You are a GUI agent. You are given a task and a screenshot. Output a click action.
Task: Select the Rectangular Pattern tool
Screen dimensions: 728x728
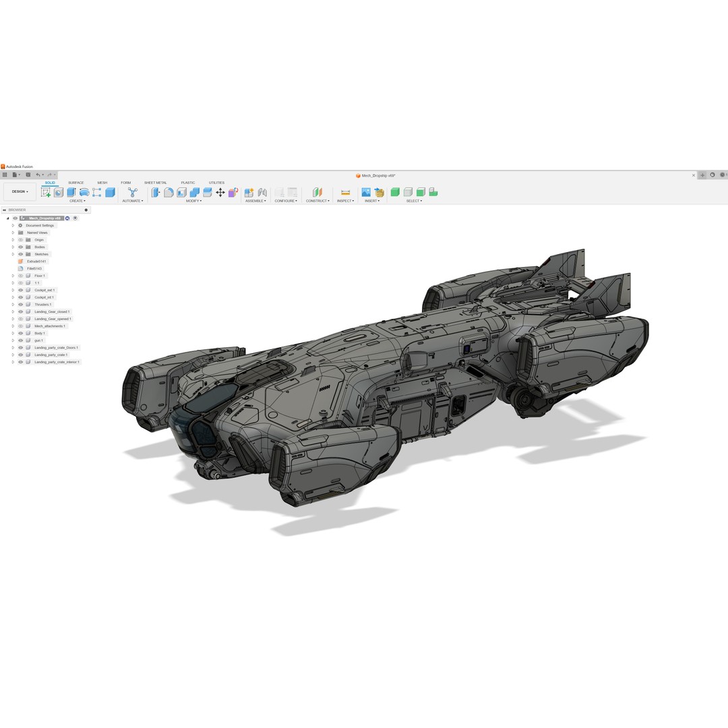tap(96, 192)
